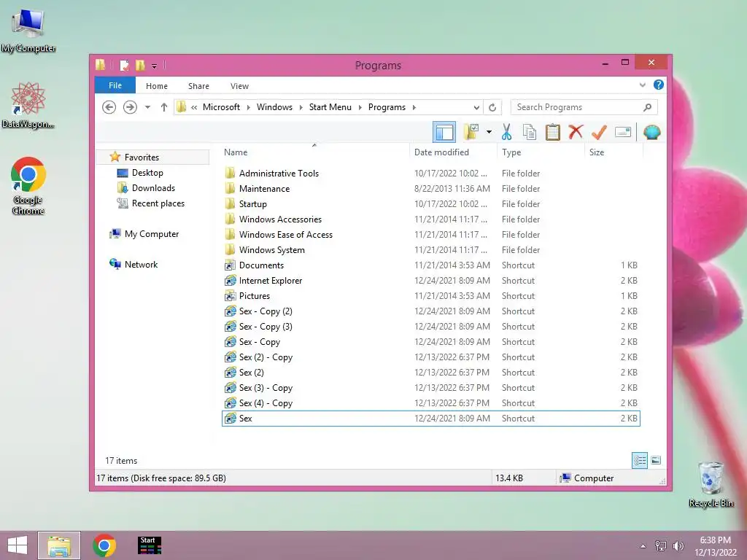Screen dimensions: 747x560
Task: Open dropdown arrow next to new folder icon
Action: click(x=489, y=132)
